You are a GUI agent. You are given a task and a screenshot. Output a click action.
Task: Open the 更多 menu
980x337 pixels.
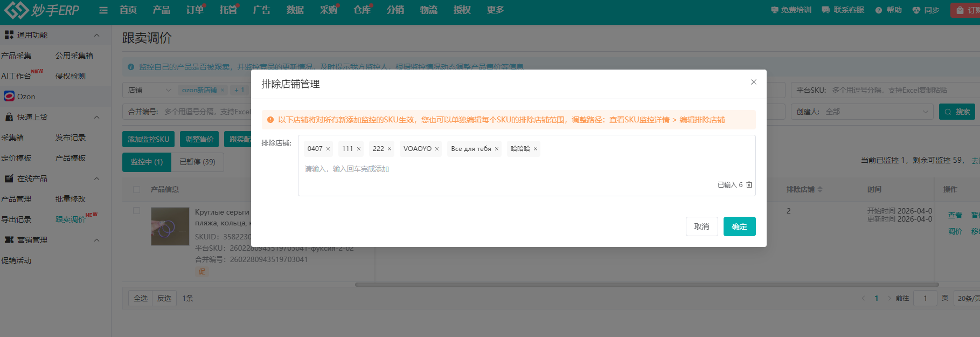tap(496, 10)
